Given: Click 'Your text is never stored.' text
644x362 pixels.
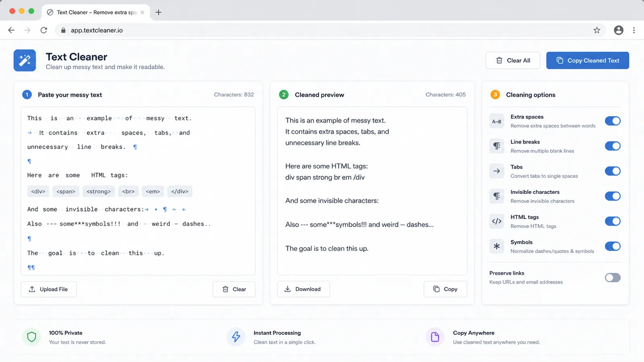Looking at the screenshot, I should tap(77, 342).
